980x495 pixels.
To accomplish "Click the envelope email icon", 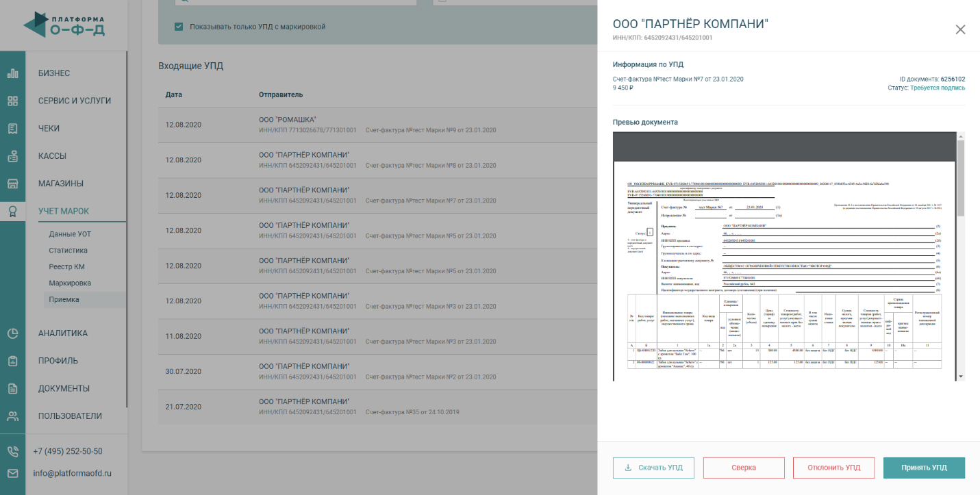I will (x=12, y=473).
